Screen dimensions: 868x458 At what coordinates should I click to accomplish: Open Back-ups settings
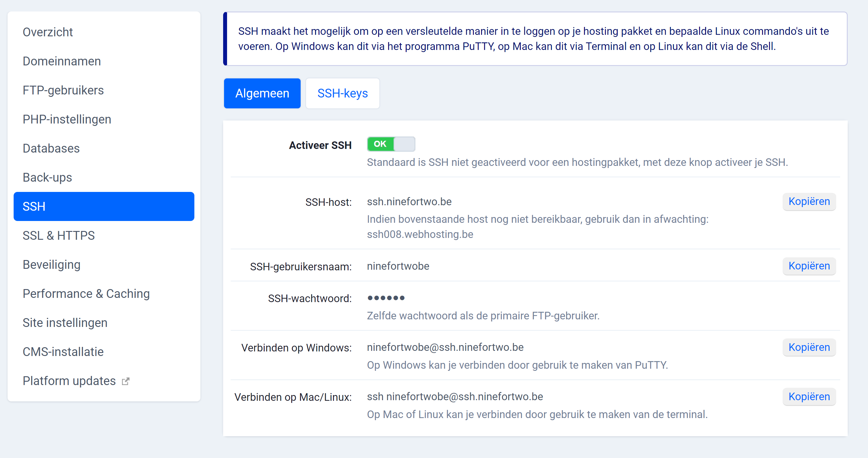(47, 177)
